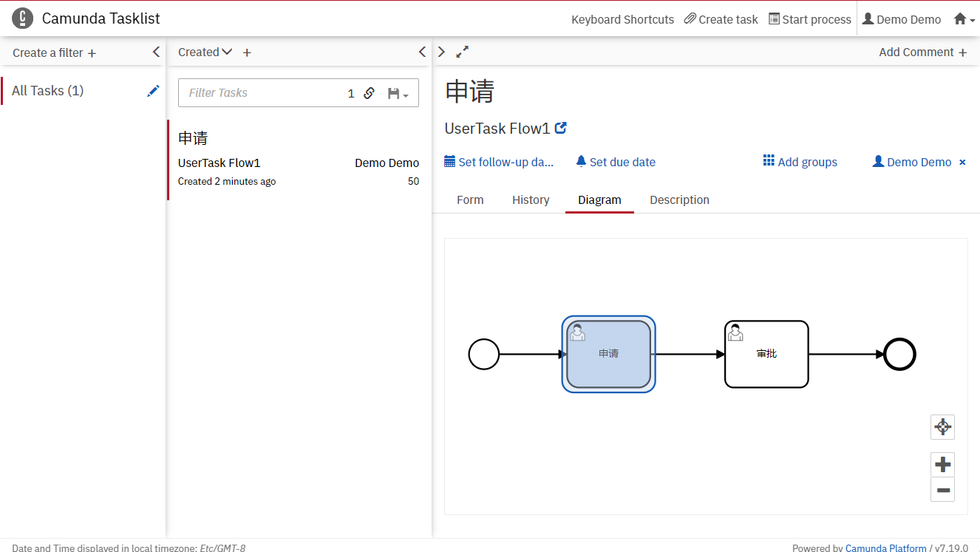Open Camunda Platform footer link

pos(885,548)
